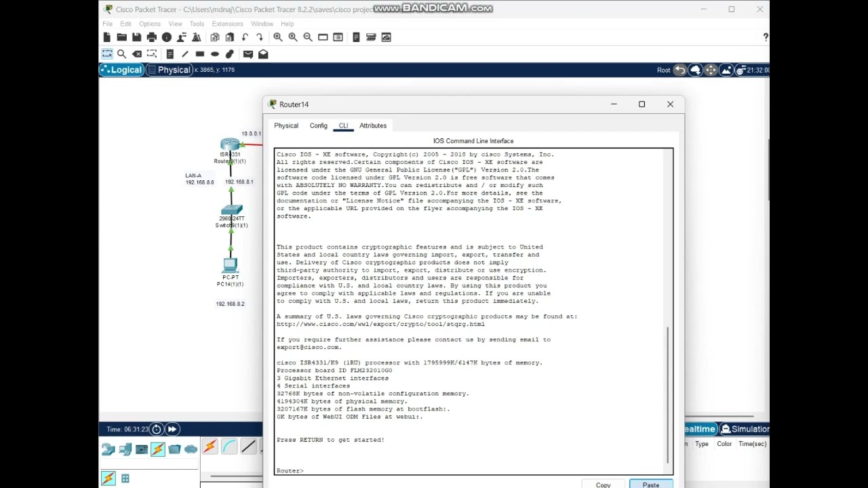This screenshot has width=868, height=488.
Task: Select Multiuser Connection cloud category
Action: pos(191,449)
